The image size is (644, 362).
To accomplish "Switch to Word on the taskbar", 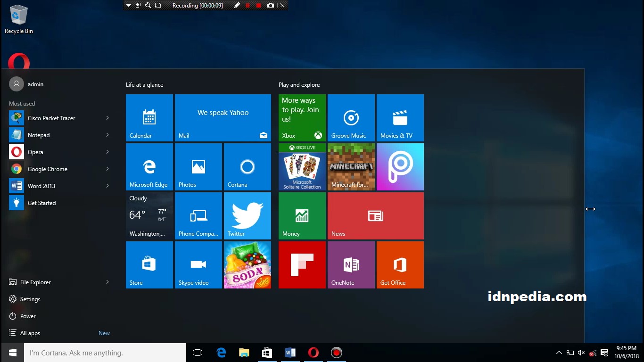I will 290,353.
